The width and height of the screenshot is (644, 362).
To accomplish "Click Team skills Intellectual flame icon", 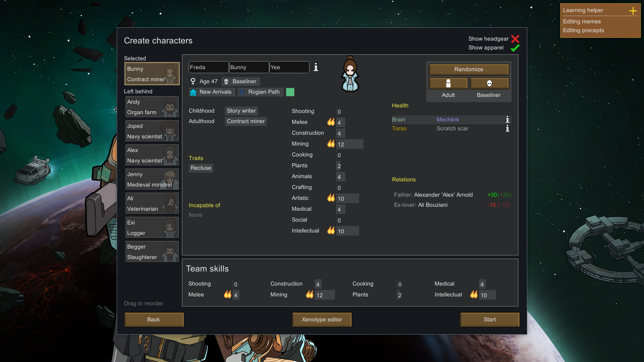I will pyautogui.click(x=474, y=294).
